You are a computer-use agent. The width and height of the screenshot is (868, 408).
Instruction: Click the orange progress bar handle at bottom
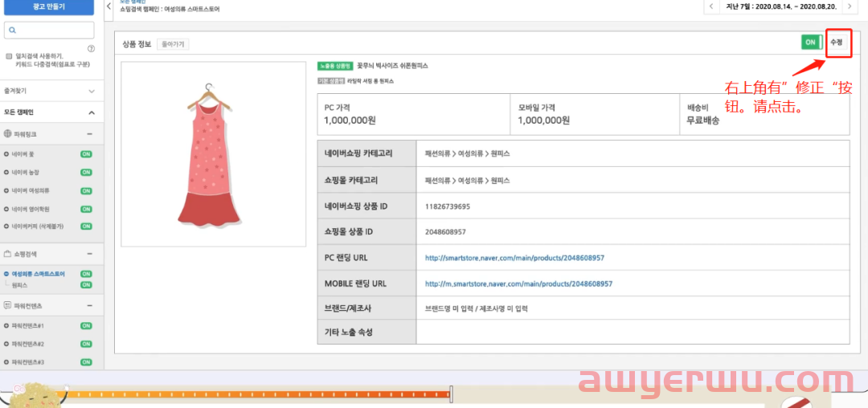[452, 394]
